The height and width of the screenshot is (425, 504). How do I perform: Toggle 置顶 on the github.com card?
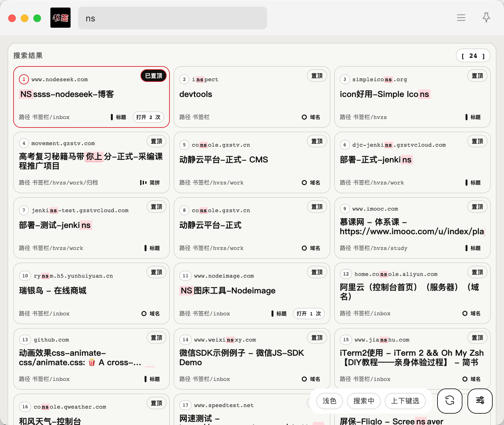tap(157, 337)
